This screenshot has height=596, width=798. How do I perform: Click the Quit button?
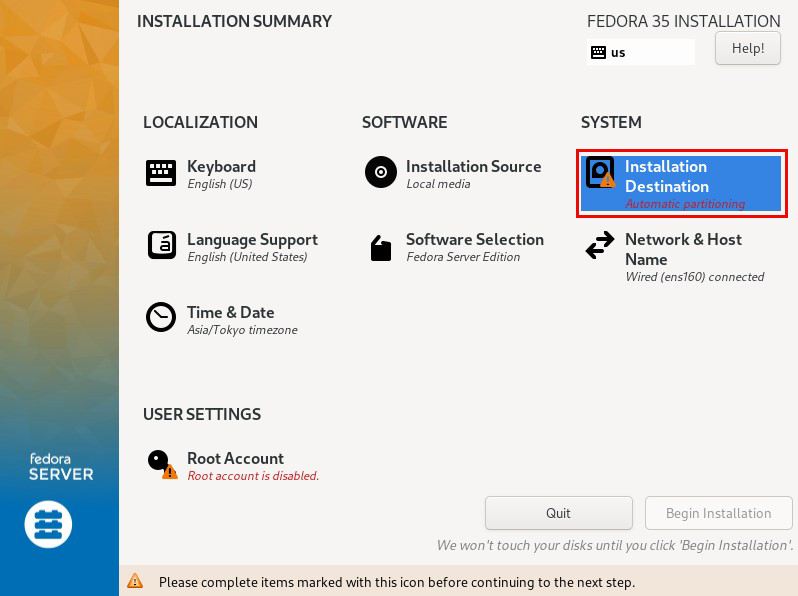tap(558, 513)
